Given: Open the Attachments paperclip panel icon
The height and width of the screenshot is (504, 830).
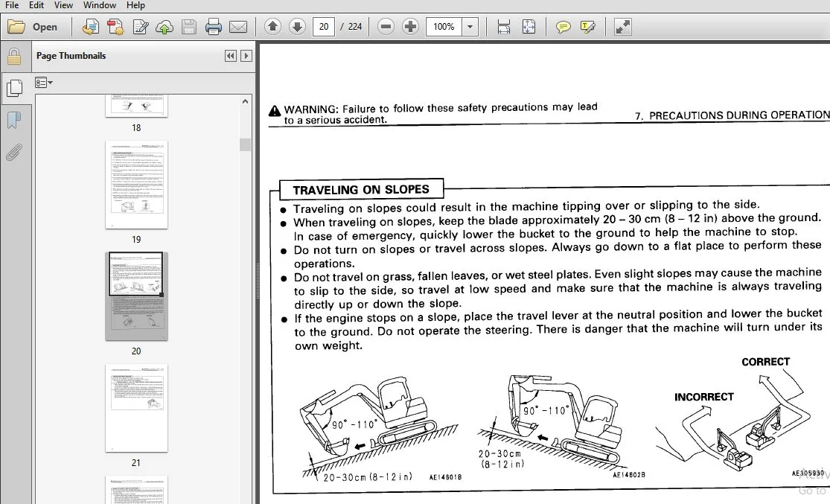Looking at the screenshot, I should tap(14, 153).
